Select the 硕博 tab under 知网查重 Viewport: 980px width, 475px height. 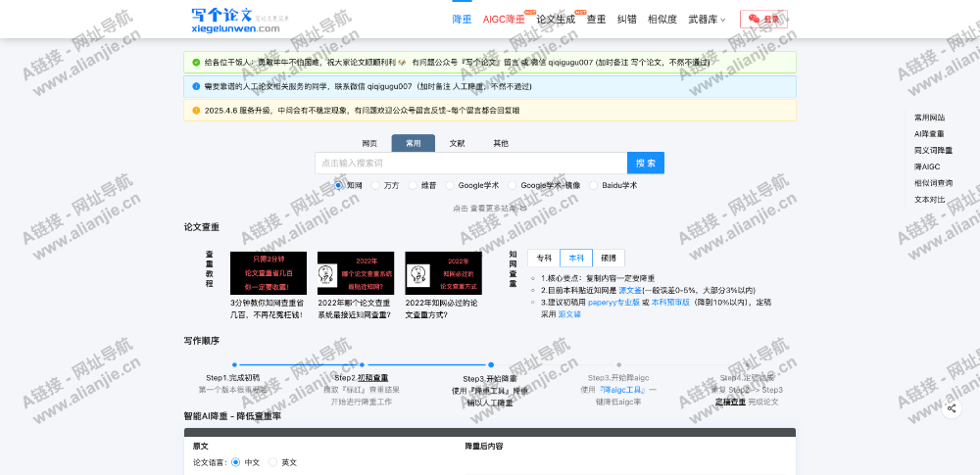click(609, 259)
